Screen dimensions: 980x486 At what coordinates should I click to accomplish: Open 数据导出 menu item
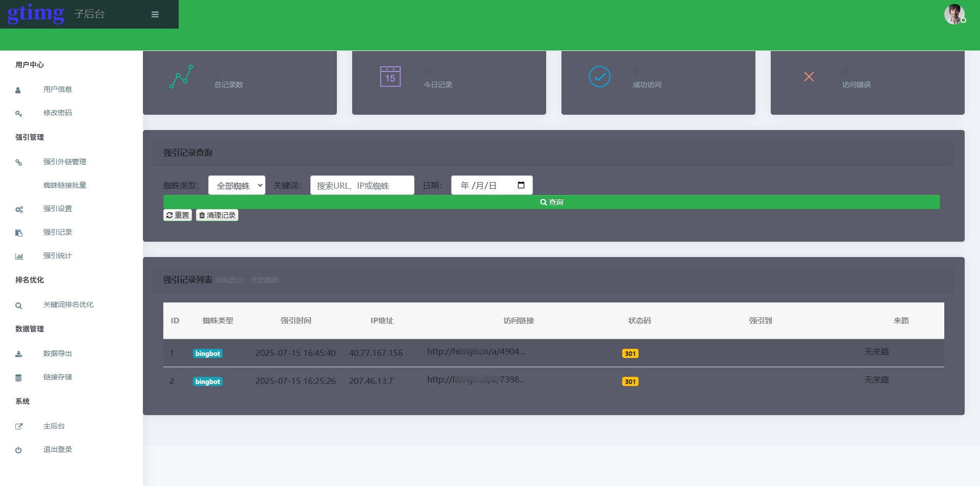pyautogui.click(x=58, y=353)
